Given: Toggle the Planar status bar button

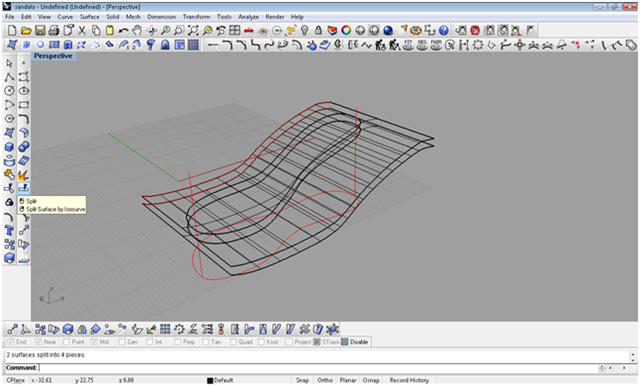Looking at the screenshot, I should click(348, 380).
